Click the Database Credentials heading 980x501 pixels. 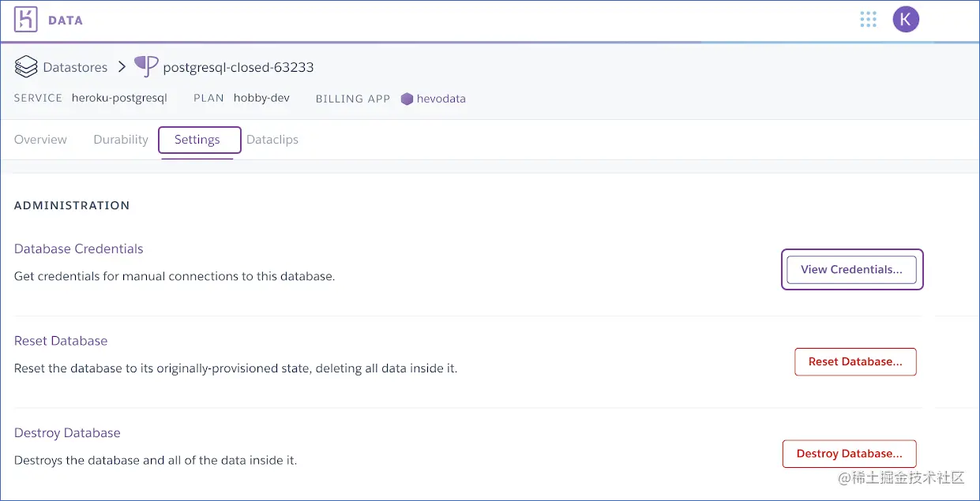[x=78, y=249]
